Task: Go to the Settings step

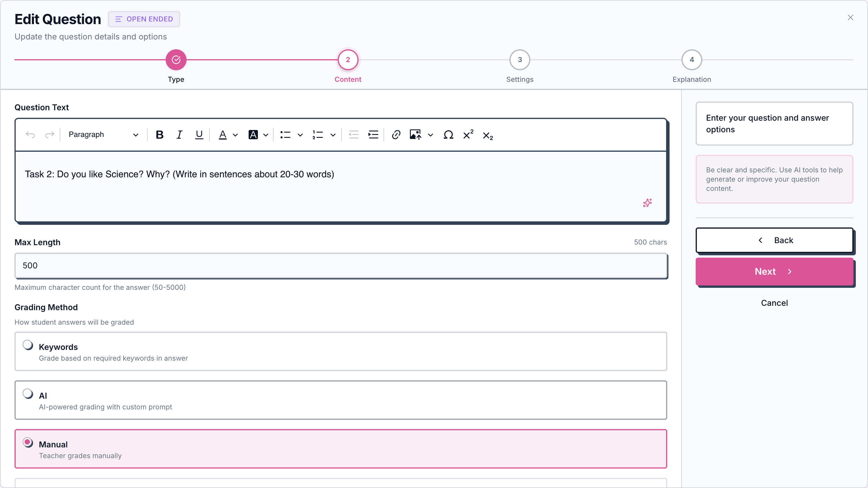Action: point(520,60)
